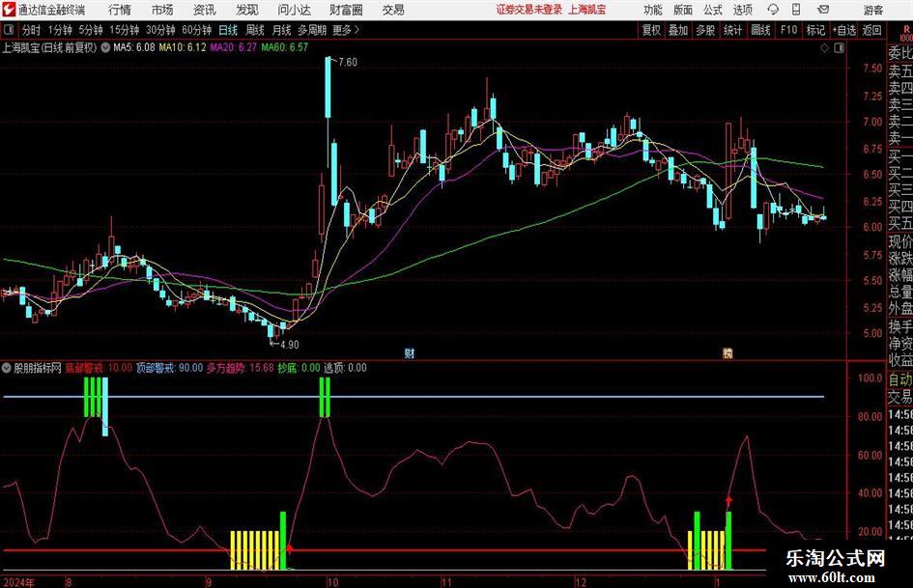Click the 顶部警戒: 90.00 indicator label
Image resolution: width=913 pixels, height=588 pixels.
coord(169,368)
